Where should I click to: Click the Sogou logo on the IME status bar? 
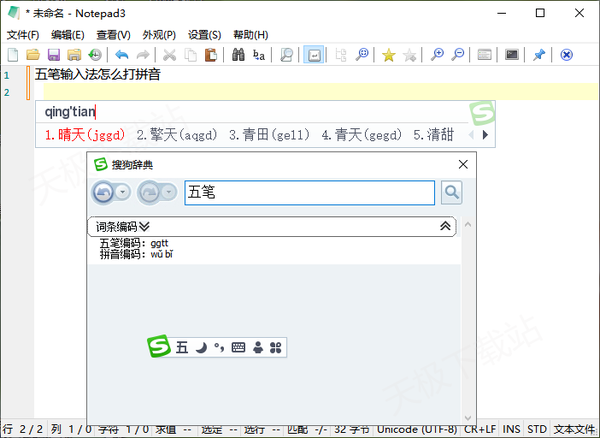158,346
